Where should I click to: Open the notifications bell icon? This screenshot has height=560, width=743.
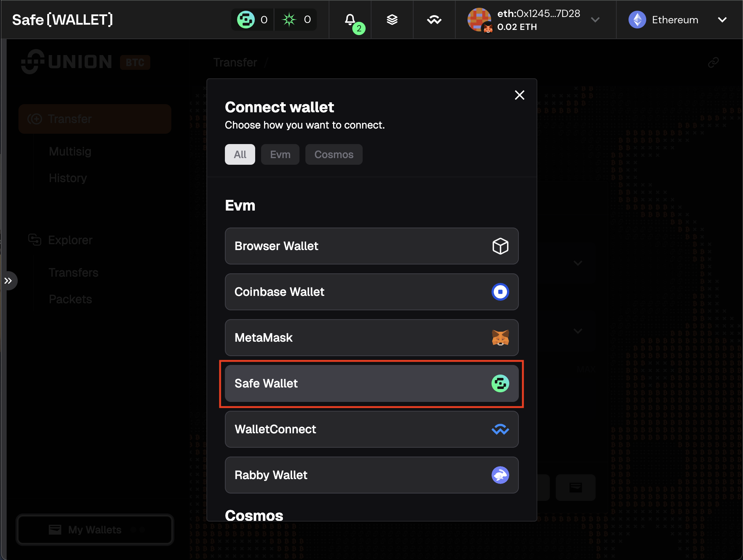[x=350, y=20]
